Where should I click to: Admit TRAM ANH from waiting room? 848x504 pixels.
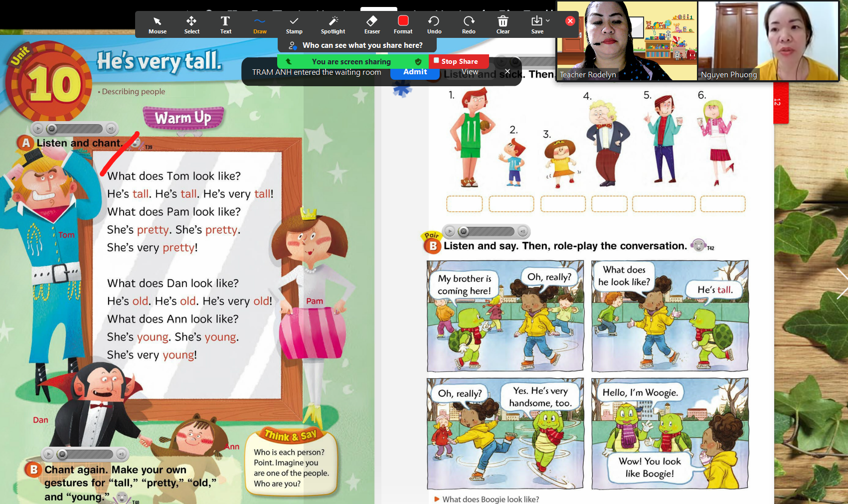click(415, 72)
